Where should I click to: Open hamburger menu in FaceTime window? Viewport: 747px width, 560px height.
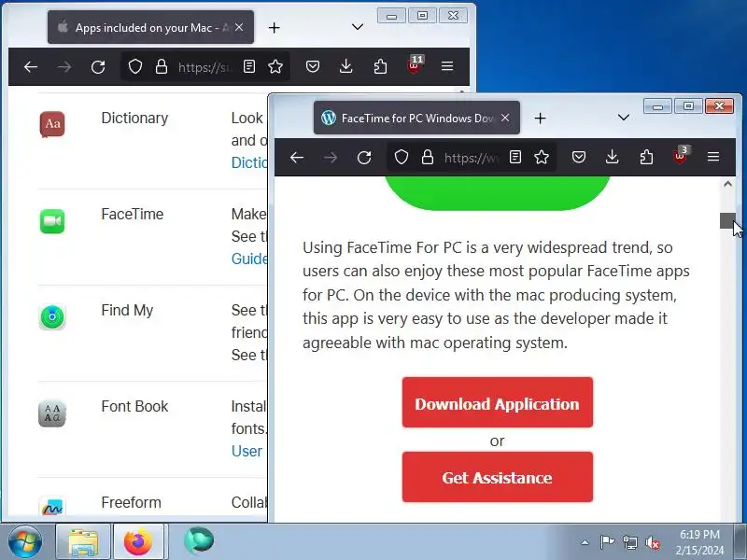(713, 157)
